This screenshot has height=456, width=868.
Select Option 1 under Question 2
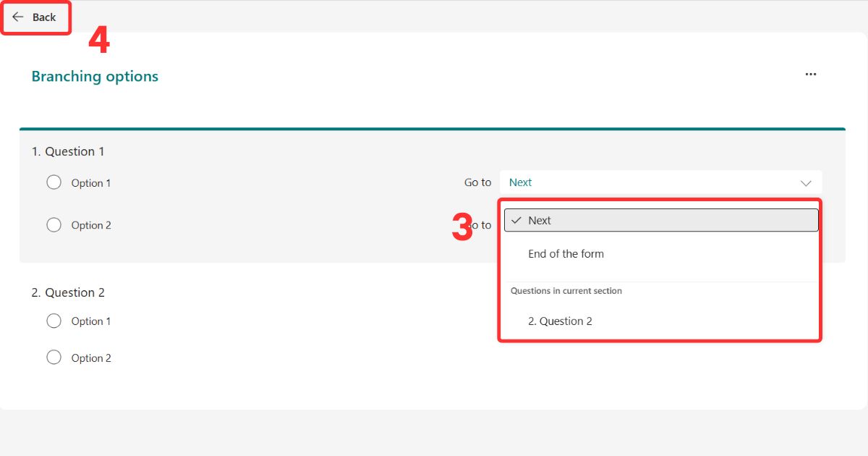pyautogui.click(x=54, y=321)
